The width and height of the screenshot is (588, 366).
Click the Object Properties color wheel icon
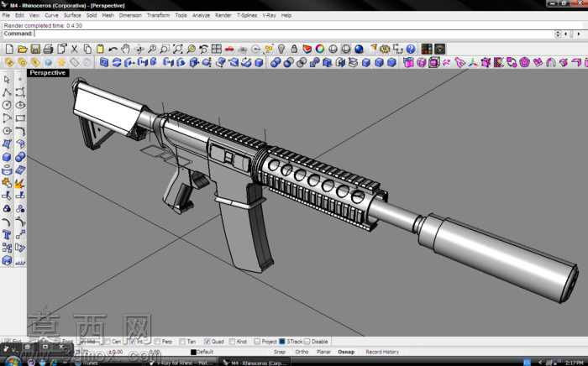(320, 49)
